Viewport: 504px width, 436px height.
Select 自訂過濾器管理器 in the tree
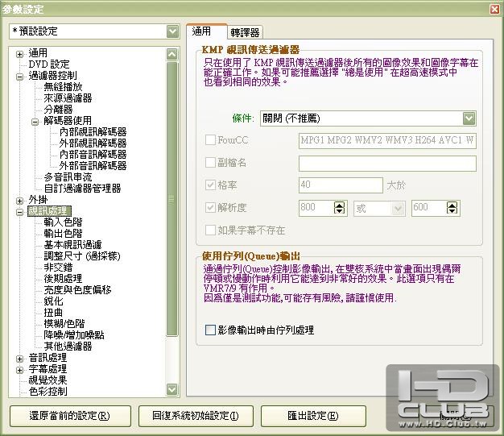[82, 189]
